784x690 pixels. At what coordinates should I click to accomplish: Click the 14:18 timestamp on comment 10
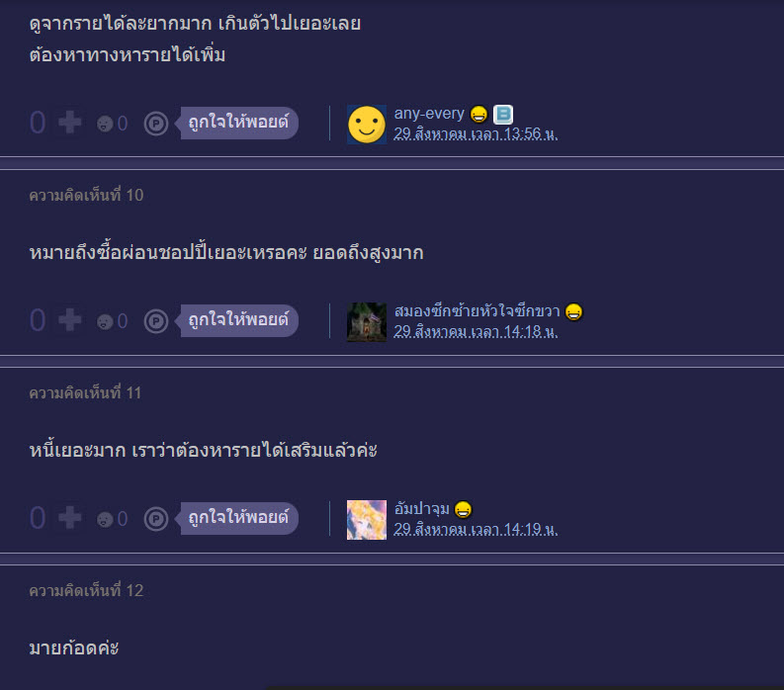(476, 331)
